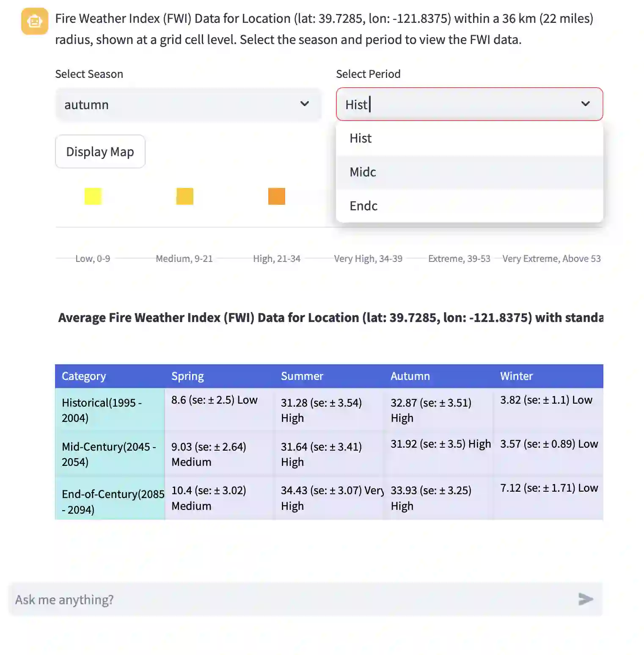
Task: Click the cell '31.28 (se: ± 3.54) High'
Action: click(329, 410)
